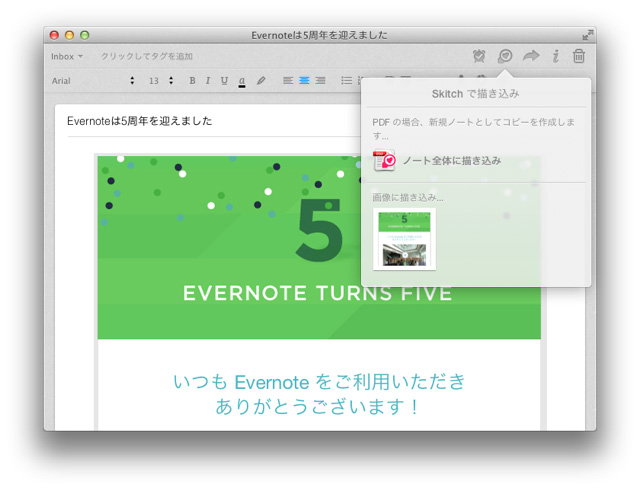Screen dimensions: 640x491
Task: Zoom the window with the green button
Action: point(84,35)
